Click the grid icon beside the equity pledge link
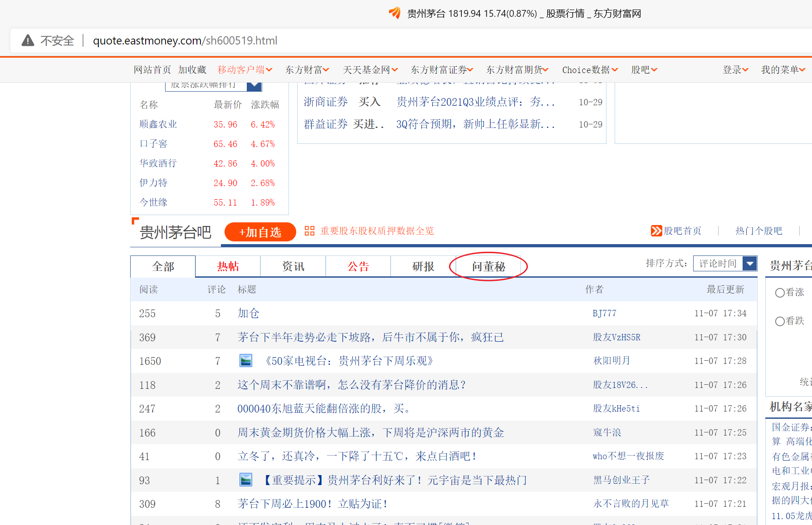The image size is (812, 525). (309, 231)
